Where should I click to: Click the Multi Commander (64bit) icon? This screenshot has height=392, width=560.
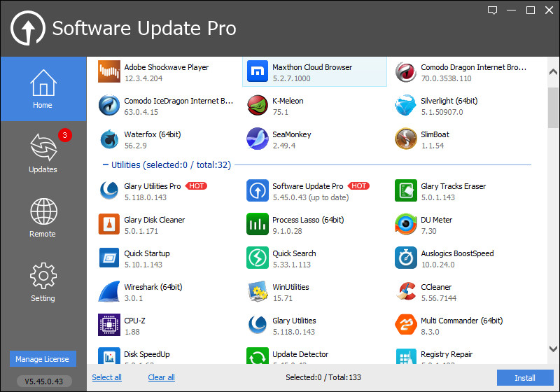click(x=406, y=325)
